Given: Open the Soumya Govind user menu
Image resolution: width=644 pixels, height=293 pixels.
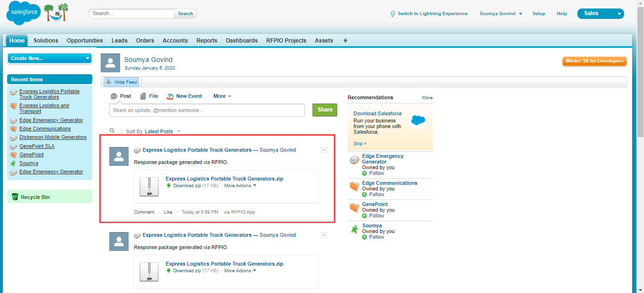Looking at the screenshot, I should pyautogui.click(x=501, y=14).
